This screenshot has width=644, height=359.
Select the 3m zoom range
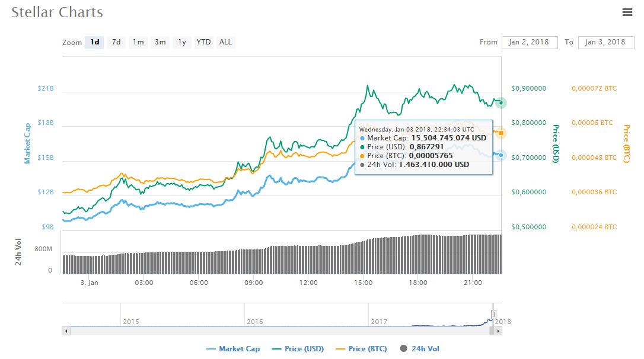pyautogui.click(x=160, y=42)
